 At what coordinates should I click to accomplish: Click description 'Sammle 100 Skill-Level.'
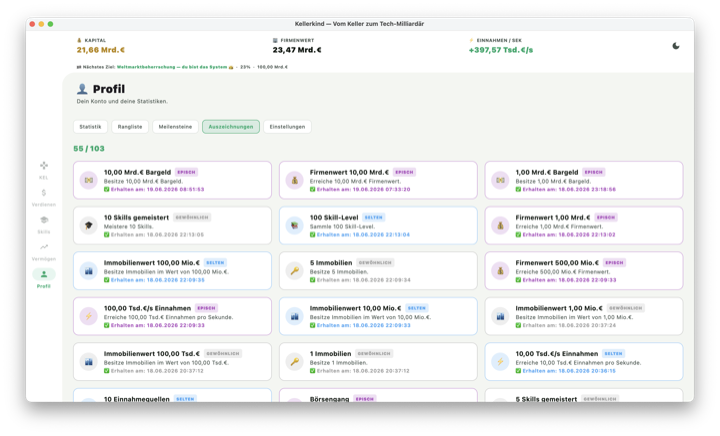342,227
